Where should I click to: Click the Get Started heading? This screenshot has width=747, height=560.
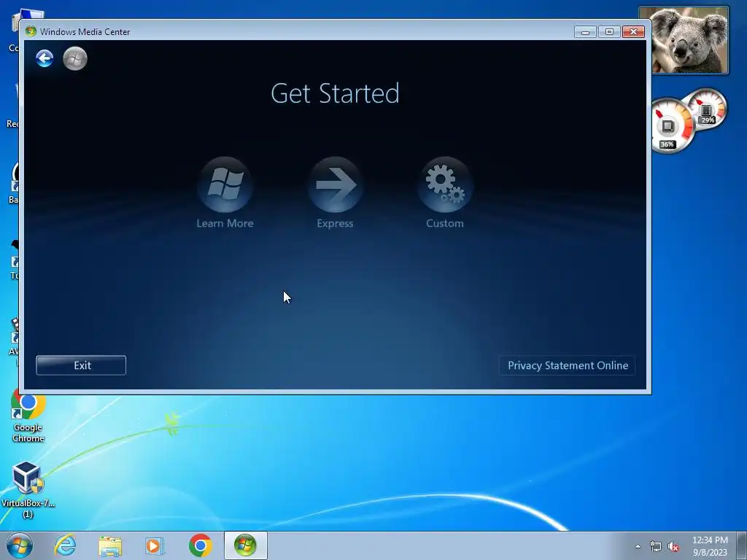[x=335, y=93]
